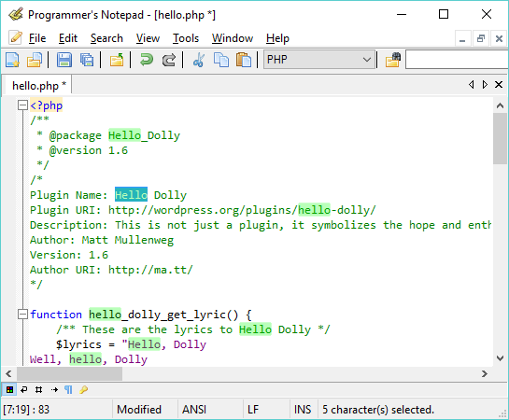Close the inner document window

click(x=499, y=39)
